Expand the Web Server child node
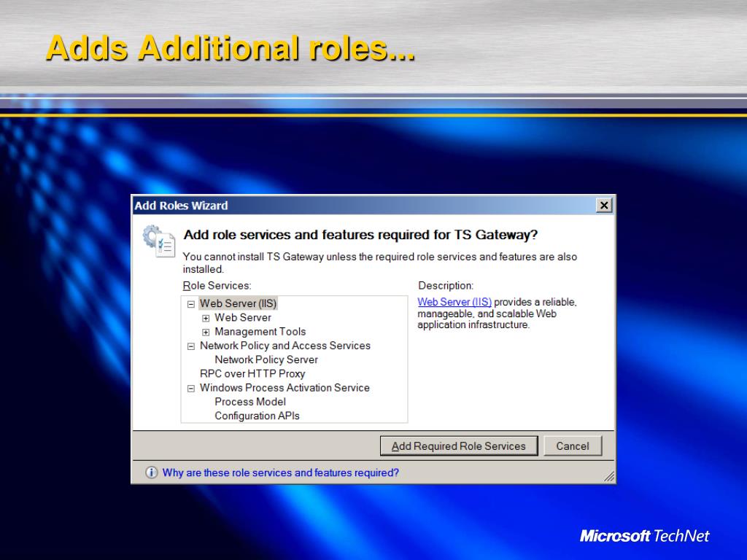 pyautogui.click(x=206, y=318)
